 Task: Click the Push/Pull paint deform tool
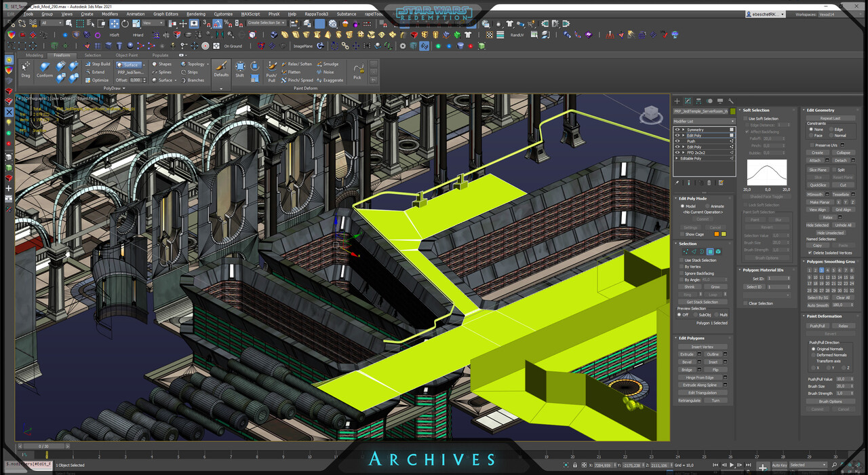[x=271, y=71]
